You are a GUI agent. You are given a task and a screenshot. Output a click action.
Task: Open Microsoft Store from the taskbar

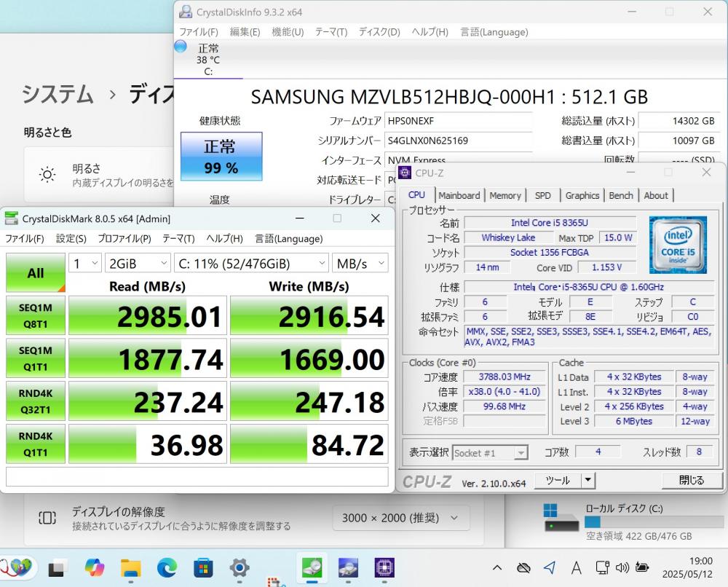(203, 567)
